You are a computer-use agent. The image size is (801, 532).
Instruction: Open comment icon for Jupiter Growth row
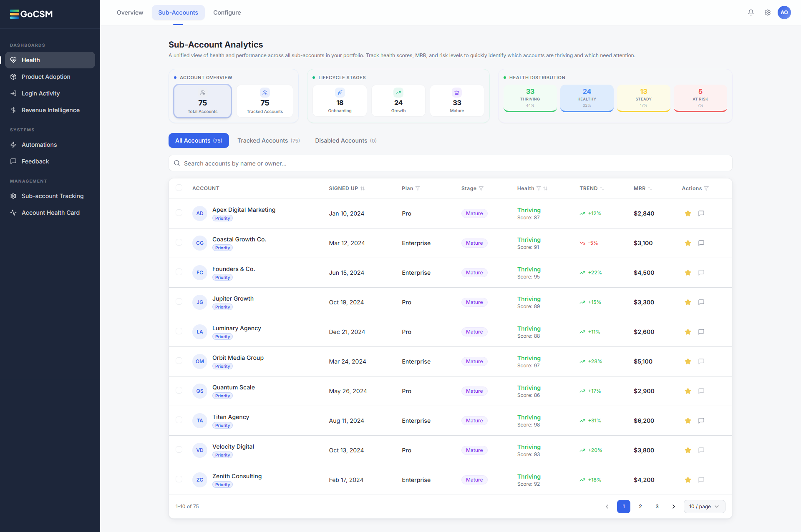701,302
